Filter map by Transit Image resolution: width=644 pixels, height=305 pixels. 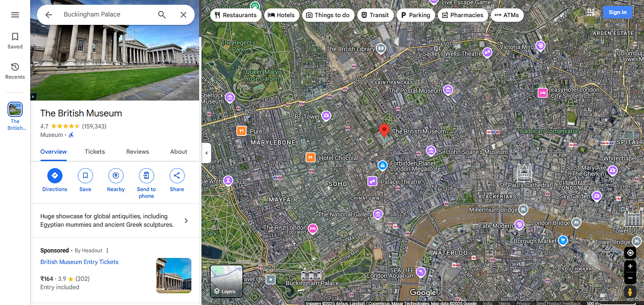tap(375, 15)
